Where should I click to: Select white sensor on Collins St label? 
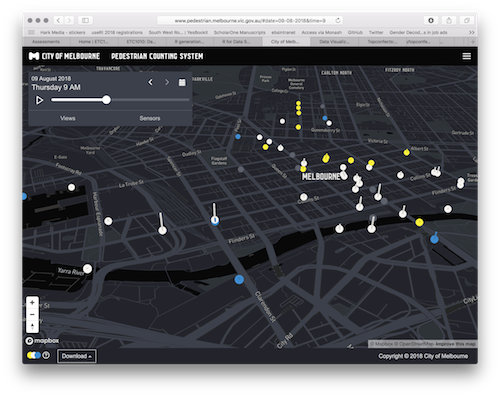(x=303, y=197)
